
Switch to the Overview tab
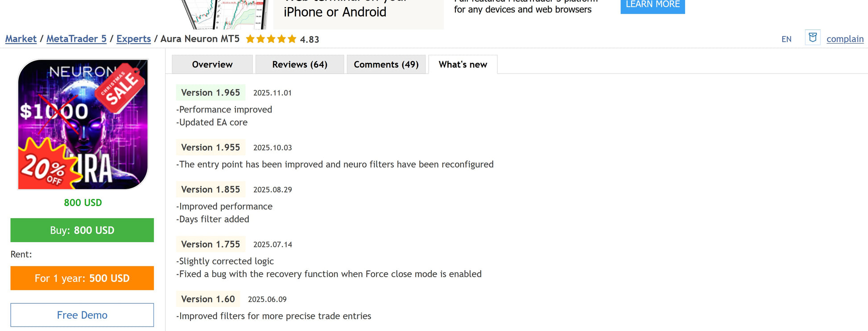[212, 65]
